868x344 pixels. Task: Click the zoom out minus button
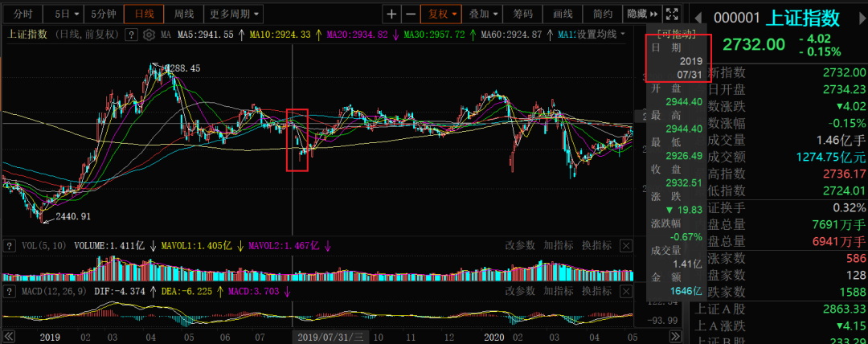[411, 14]
